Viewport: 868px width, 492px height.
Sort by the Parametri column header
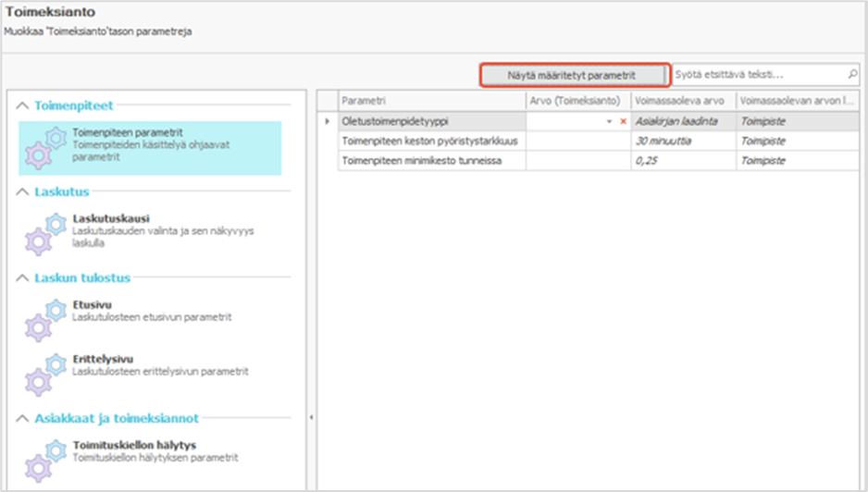(430, 100)
